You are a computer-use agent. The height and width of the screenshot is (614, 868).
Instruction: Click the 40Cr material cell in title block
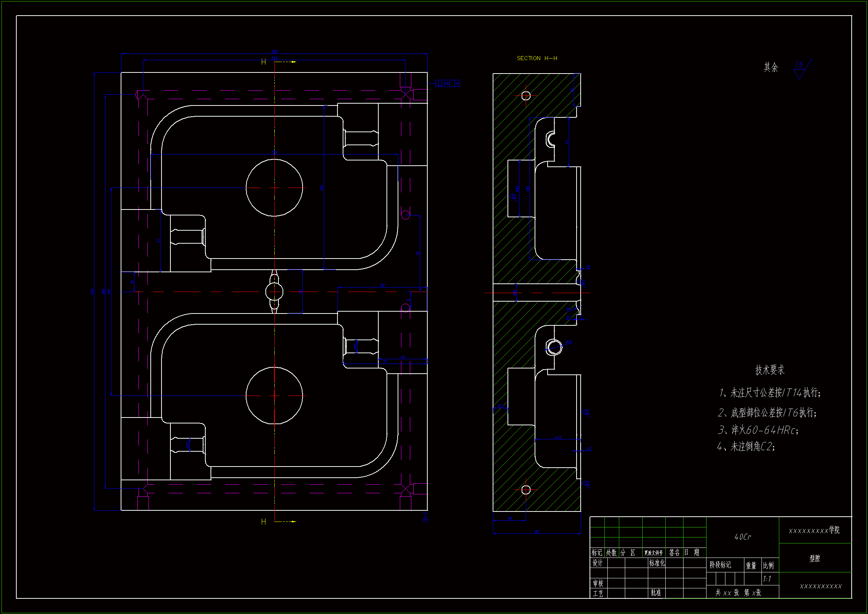(743, 537)
